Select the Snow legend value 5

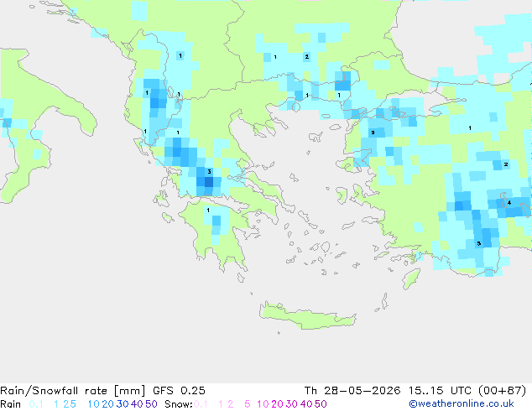(248, 404)
